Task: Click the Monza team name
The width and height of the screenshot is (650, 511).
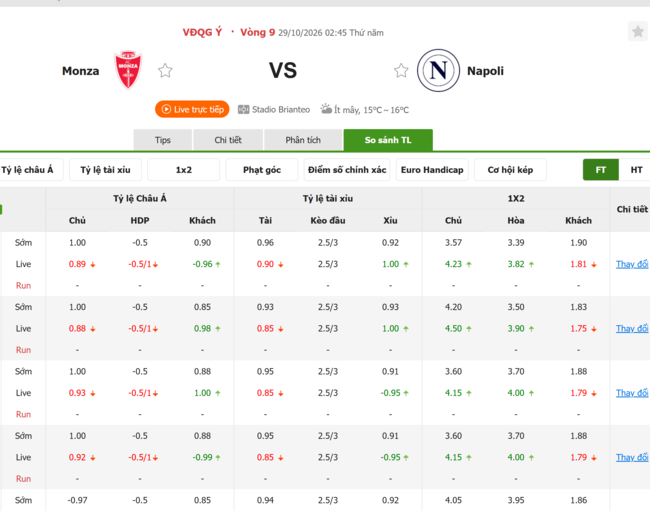Action: [80, 71]
